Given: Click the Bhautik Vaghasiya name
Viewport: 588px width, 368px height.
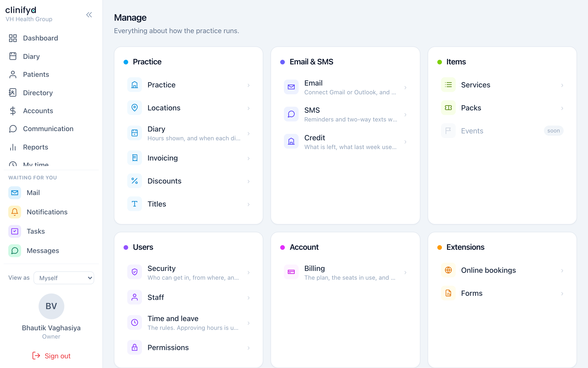Looking at the screenshot, I should [51, 328].
